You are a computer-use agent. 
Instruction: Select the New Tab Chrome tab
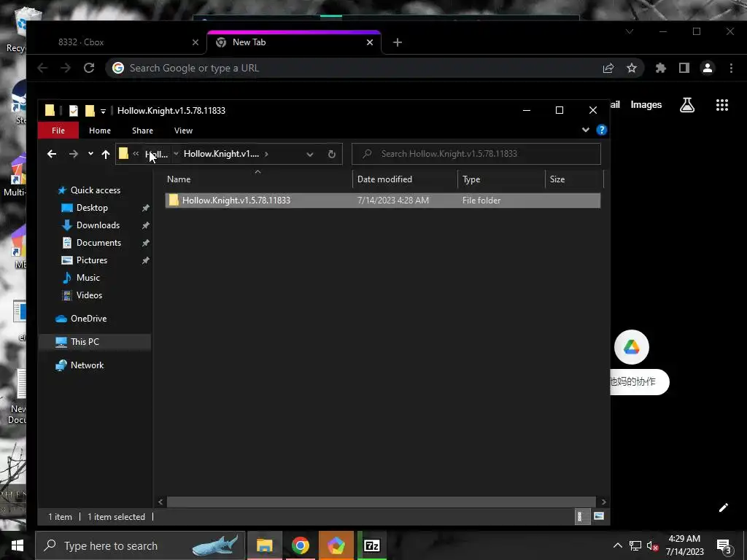pyautogui.click(x=294, y=42)
